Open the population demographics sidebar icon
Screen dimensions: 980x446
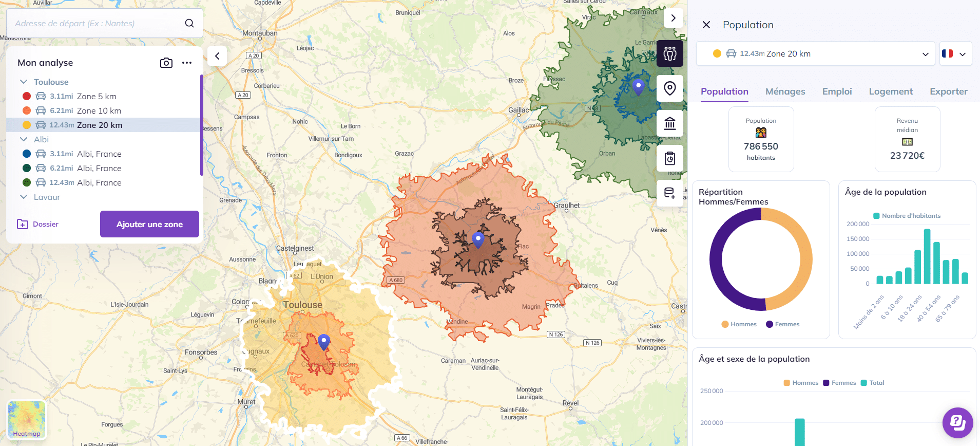670,53
